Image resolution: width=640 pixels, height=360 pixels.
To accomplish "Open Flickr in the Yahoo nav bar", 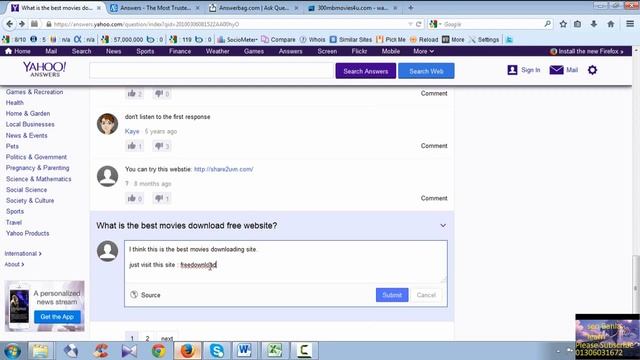I will pos(359,51).
